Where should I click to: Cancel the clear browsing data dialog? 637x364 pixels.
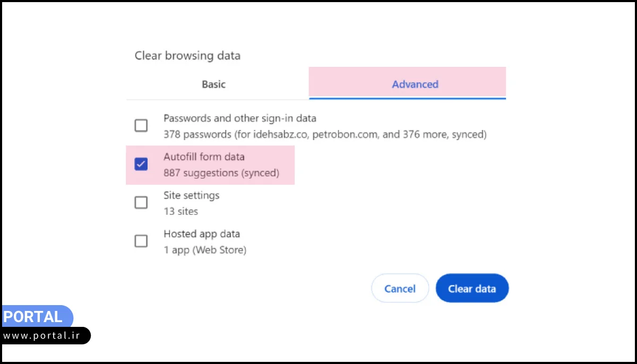[400, 288]
